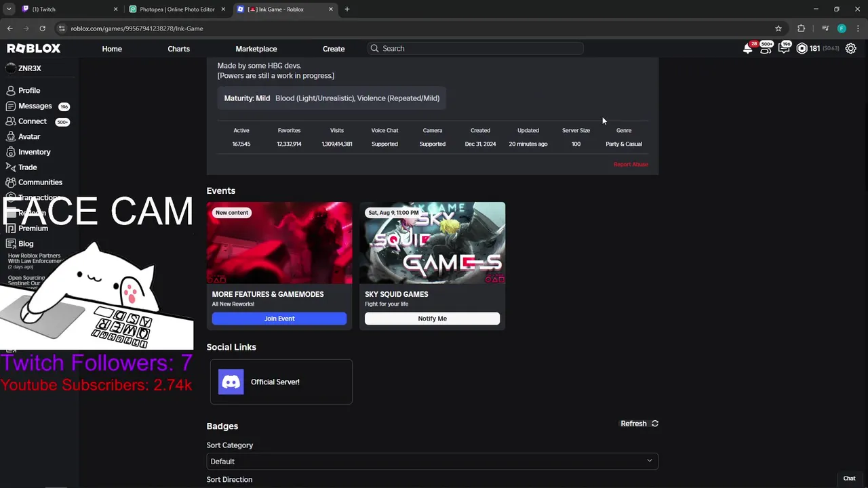The width and height of the screenshot is (868, 488).
Task: Open the Premium sidebar icon
Action: pos(11,228)
